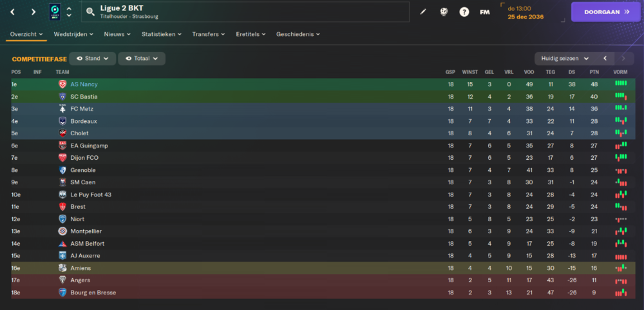This screenshot has width=644, height=310.
Task: Show the previous season with left chevron
Action: (x=605, y=59)
